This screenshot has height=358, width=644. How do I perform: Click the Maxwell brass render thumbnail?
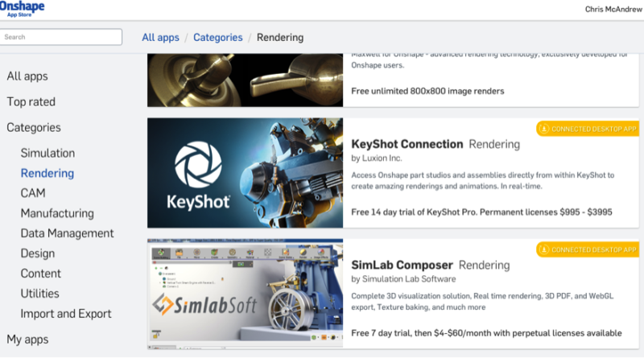click(x=246, y=80)
